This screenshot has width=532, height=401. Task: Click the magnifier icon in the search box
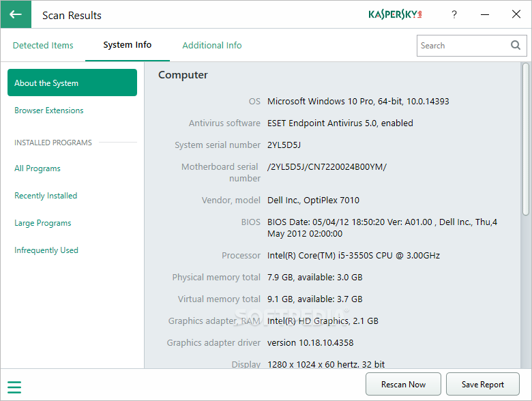coord(516,45)
